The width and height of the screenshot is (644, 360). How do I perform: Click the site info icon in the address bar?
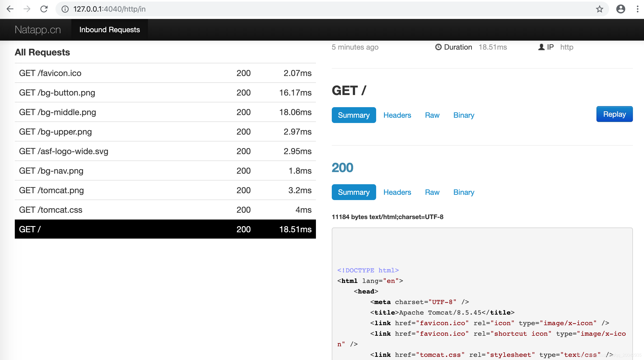point(65,9)
